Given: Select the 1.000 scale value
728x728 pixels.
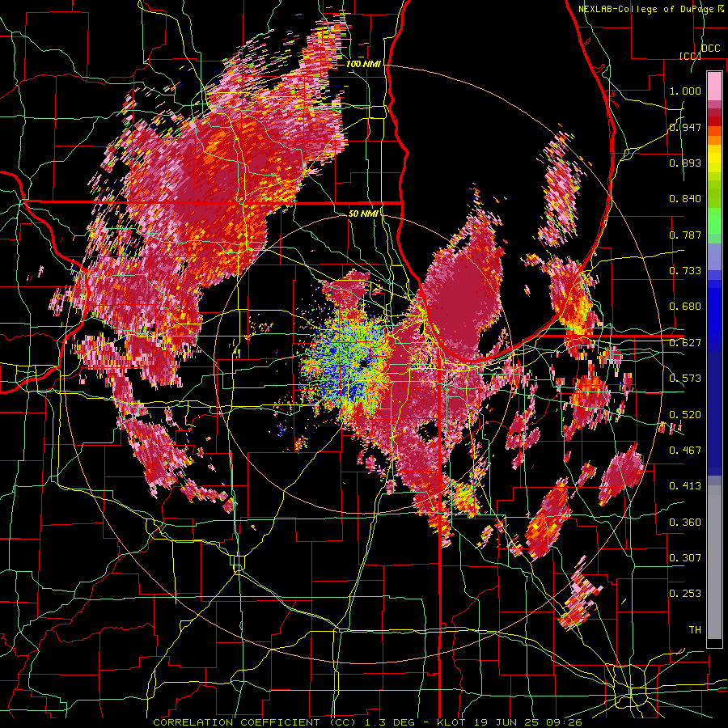Looking at the screenshot, I should click(x=685, y=91).
